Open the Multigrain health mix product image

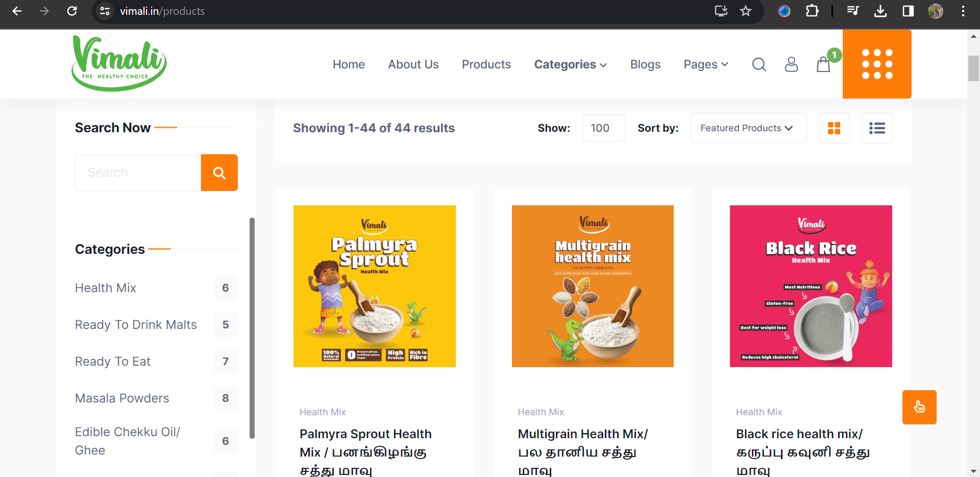(593, 286)
